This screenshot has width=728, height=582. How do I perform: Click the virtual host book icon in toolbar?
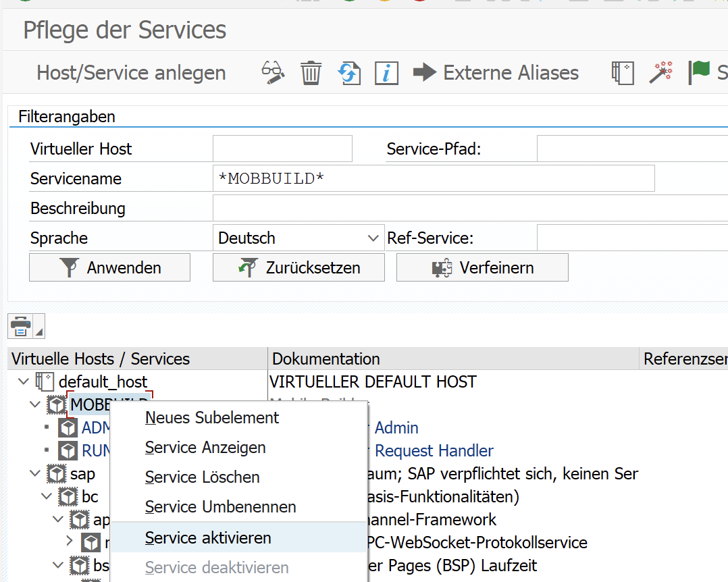coord(623,73)
